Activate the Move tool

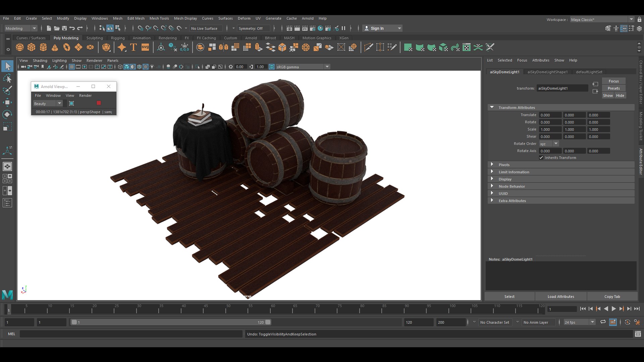(7, 102)
